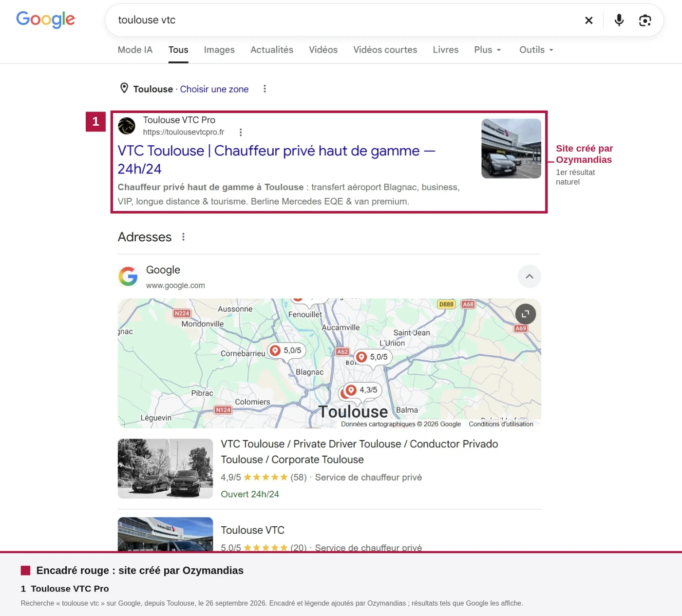Select the 4,3/5 map pin above Toulouse
Viewport: 682px width, 616px height.
tap(363, 390)
